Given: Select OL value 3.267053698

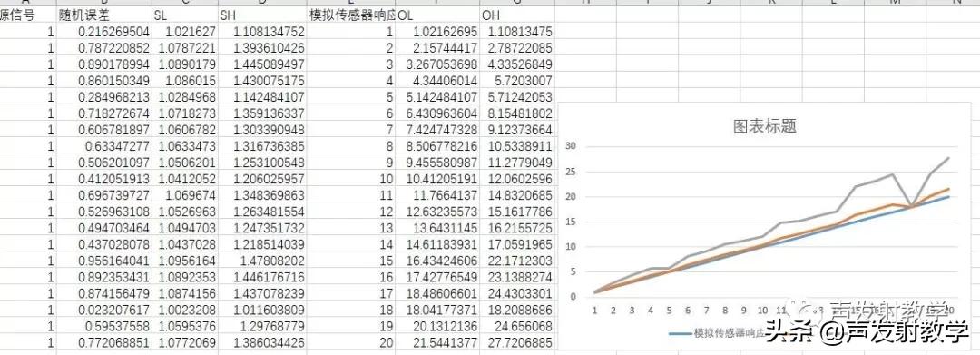Looking at the screenshot, I should [x=437, y=64].
